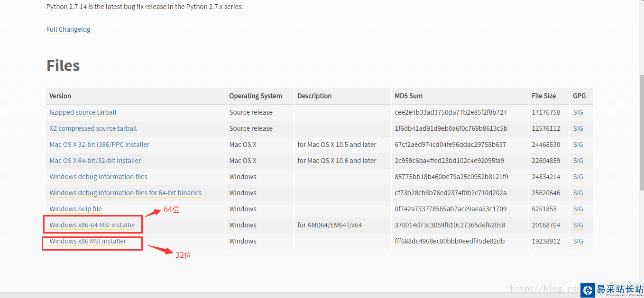This screenshot has height=298, width=644.
Task: Click SIG for XZ compressed source tarball
Action: click(578, 128)
